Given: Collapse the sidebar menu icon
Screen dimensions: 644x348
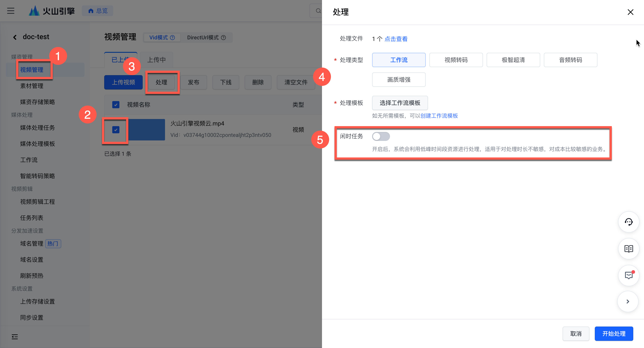Looking at the screenshot, I should click(x=15, y=337).
